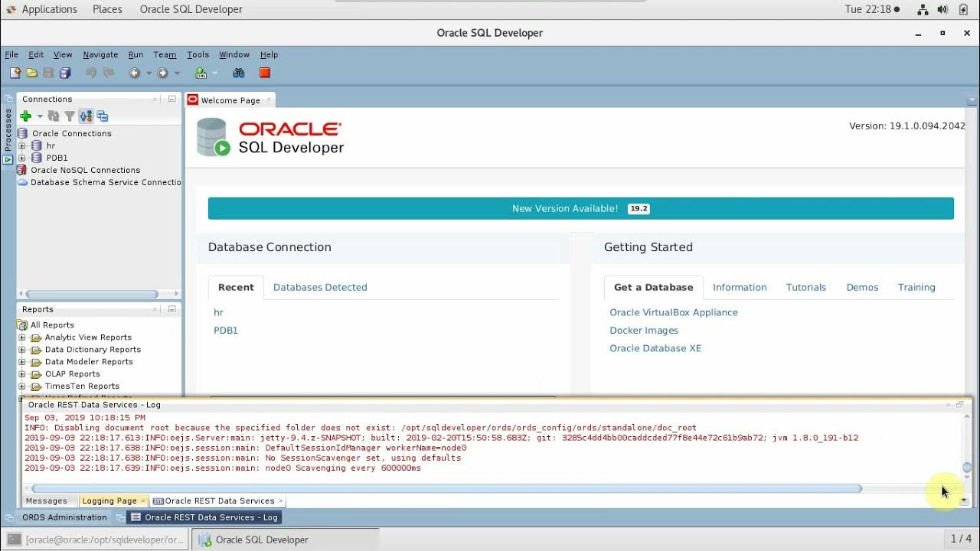
Task: Open the Places menu in top bar
Action: click(107, 9)
